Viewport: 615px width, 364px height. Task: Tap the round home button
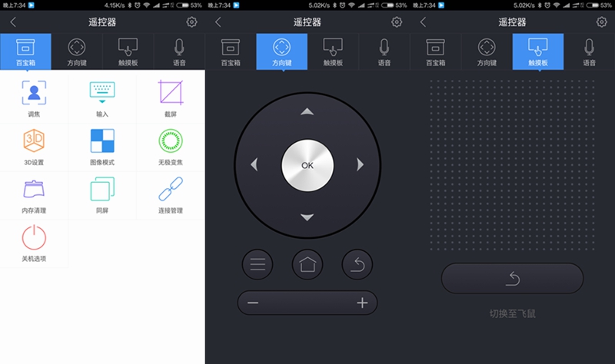(x=307, y=264)
